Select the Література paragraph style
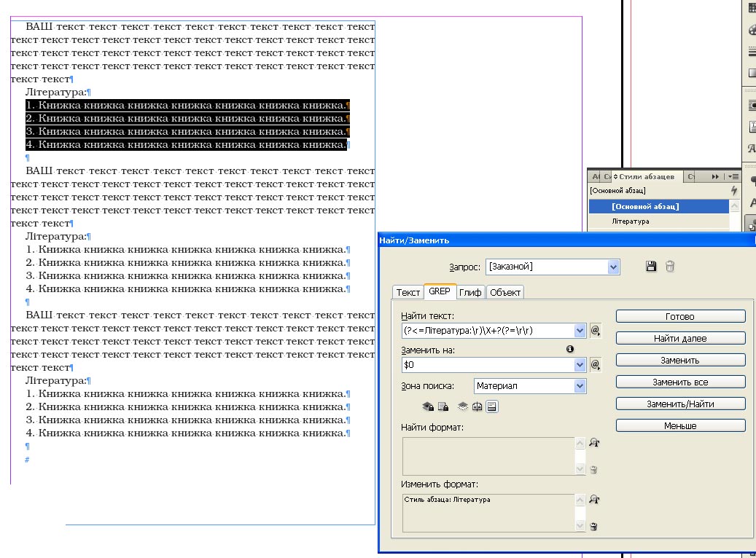The height and width of the screenshot is (558, 756). [x=631, y=221]
